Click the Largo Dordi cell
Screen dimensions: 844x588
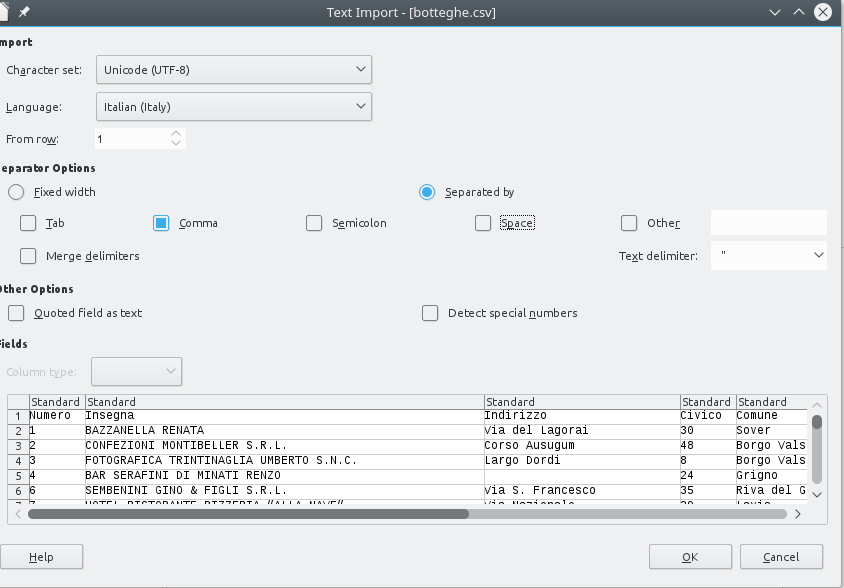(x=582, y=461)
